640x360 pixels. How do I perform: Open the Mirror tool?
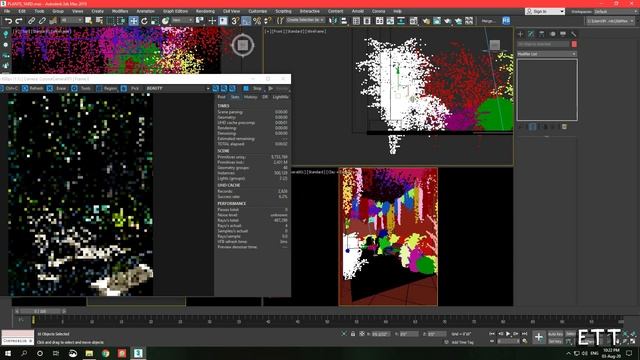pyautogui.click(x=333, y=20)
